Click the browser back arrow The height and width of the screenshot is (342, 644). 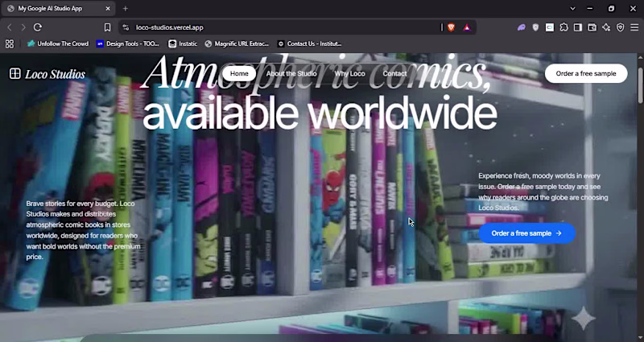pos(10,27)
